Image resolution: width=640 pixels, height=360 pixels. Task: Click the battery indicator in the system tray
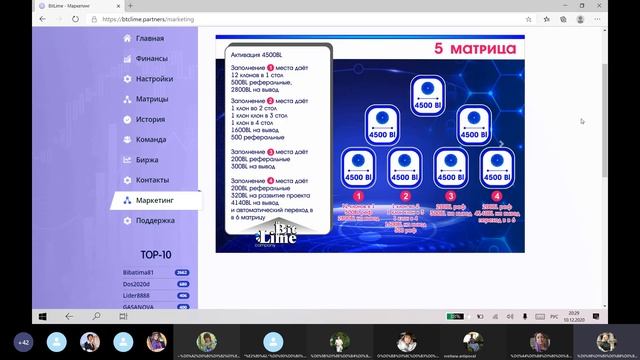click(x=455, y=316)
